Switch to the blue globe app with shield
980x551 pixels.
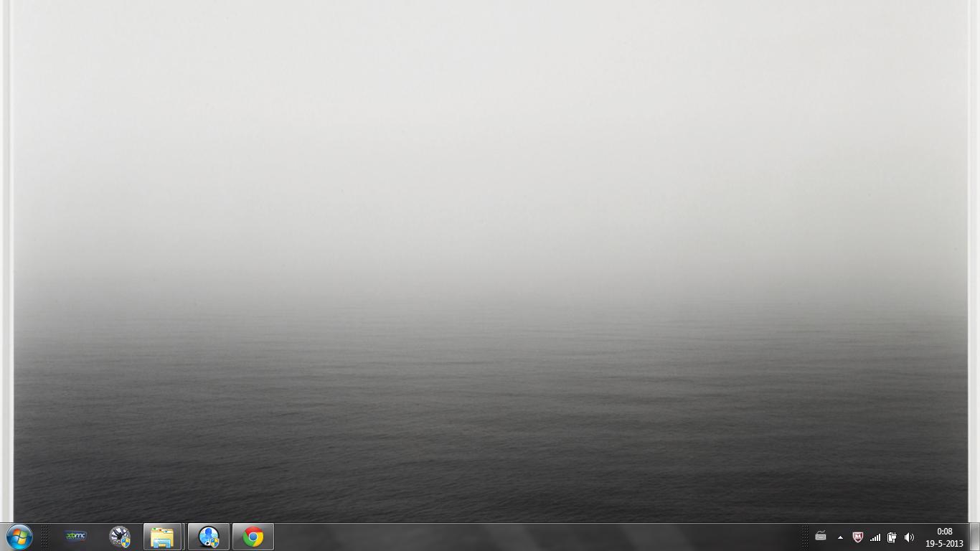(x=209, y=537)
